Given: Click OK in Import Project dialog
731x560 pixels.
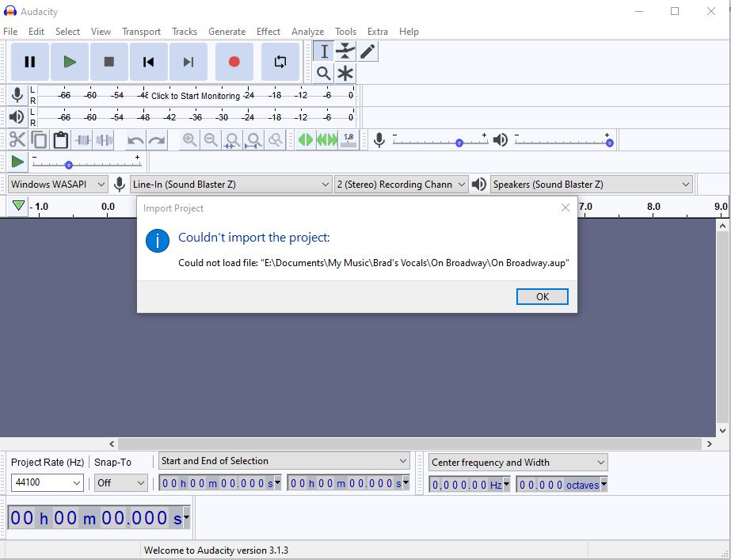Looking at the screenshot, I should tap(543, 296).
